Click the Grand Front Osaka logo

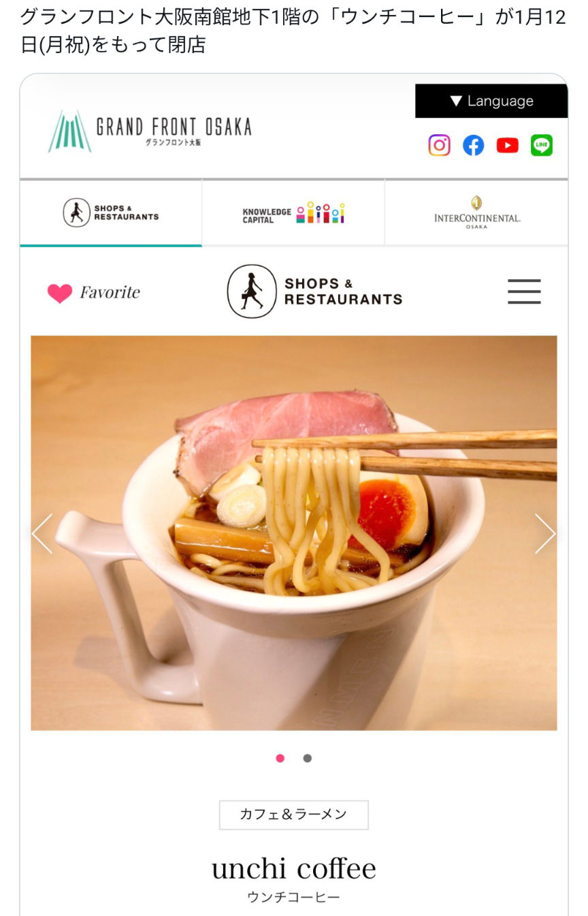pyautogui.click(x=150, y=130)
